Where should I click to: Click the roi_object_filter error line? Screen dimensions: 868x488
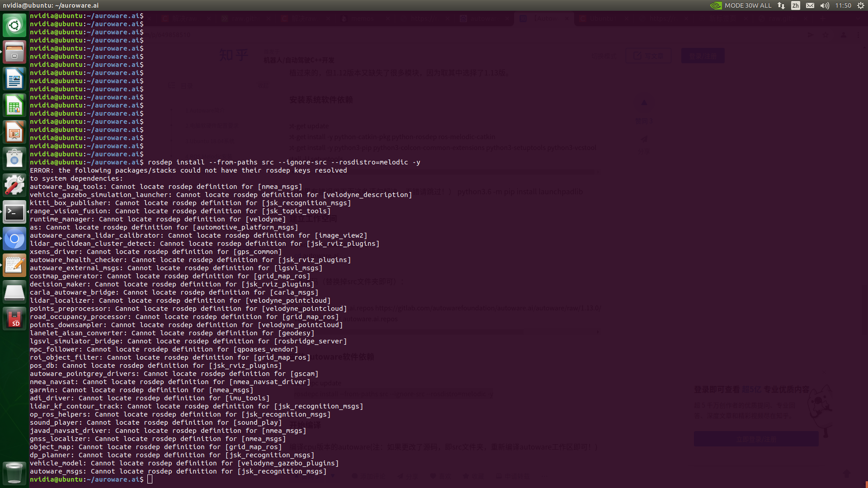tap(170, 357)
